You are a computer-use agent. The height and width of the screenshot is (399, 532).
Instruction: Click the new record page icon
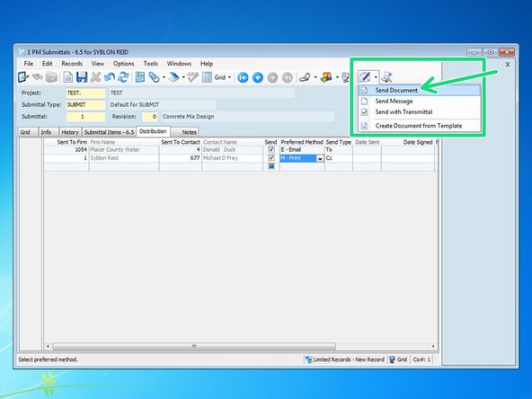tap(68, 77)
